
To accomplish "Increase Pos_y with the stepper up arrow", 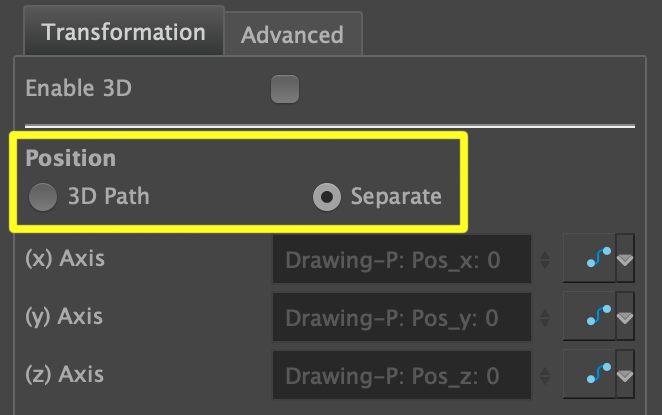I will (545, 312).
